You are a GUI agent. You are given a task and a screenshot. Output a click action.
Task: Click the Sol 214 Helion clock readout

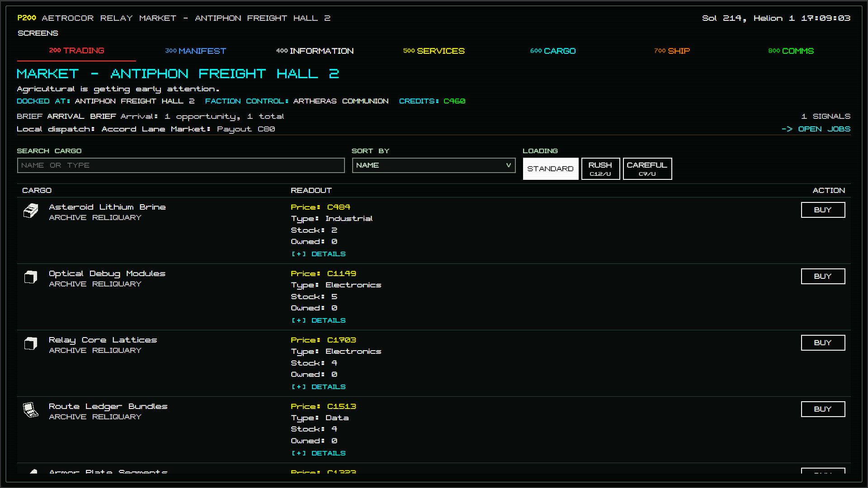(776, 18)
